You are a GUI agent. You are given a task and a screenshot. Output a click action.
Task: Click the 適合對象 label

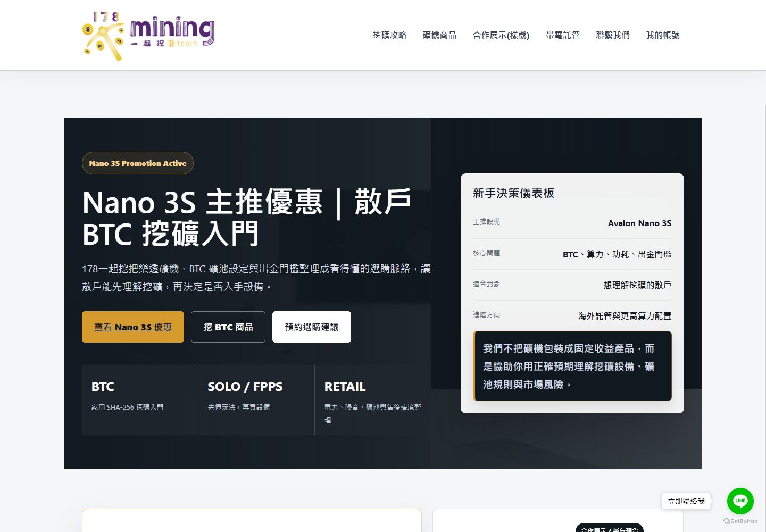coord(487,284)
